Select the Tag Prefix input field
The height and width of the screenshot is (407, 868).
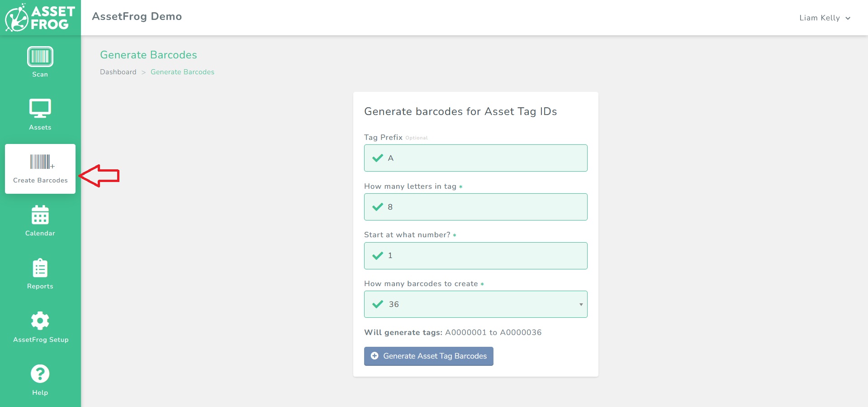[x=475, y=158]
